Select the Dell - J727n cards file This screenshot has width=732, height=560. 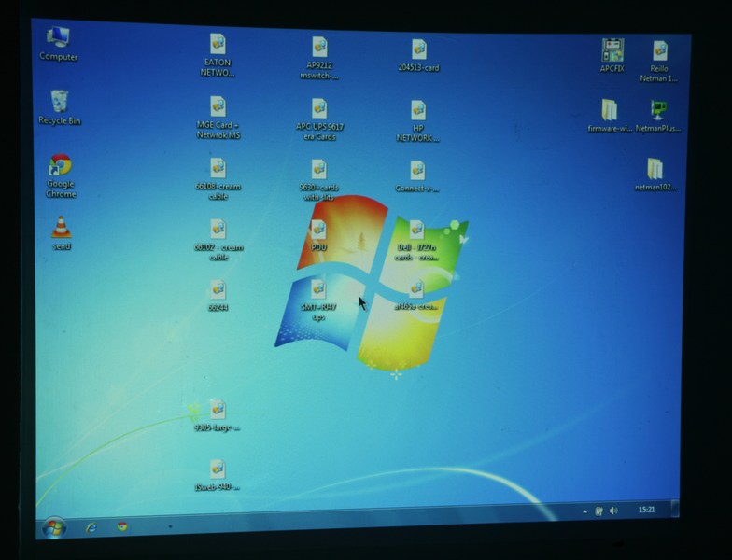[416, 241]
